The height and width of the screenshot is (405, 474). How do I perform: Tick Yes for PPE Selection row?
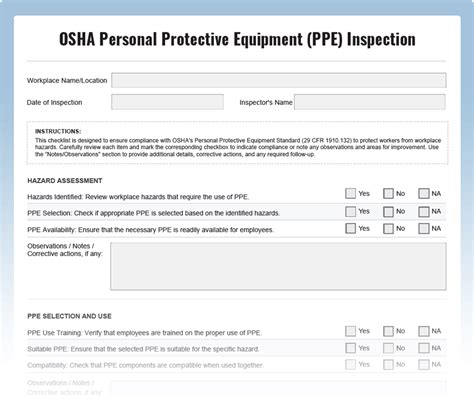pos(350,211)
